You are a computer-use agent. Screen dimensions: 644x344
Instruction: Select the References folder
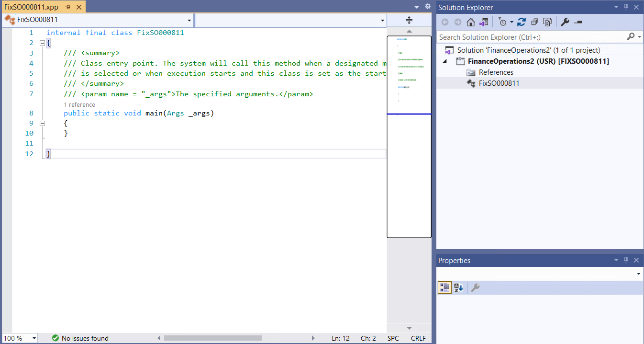tap(496, 72)
